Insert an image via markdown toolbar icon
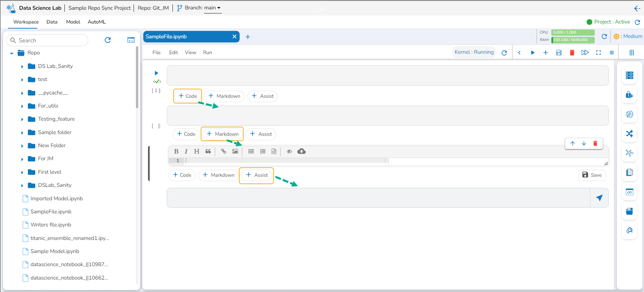Screen dimensions: 644x292 [x=235, y=152]
